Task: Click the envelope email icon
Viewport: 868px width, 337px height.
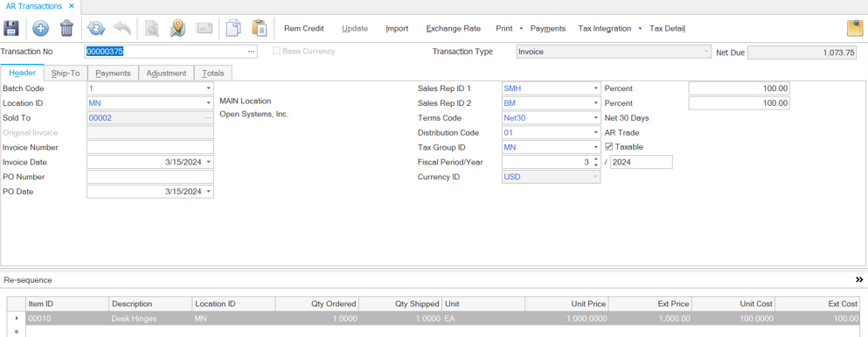Action: click(205, 28)
